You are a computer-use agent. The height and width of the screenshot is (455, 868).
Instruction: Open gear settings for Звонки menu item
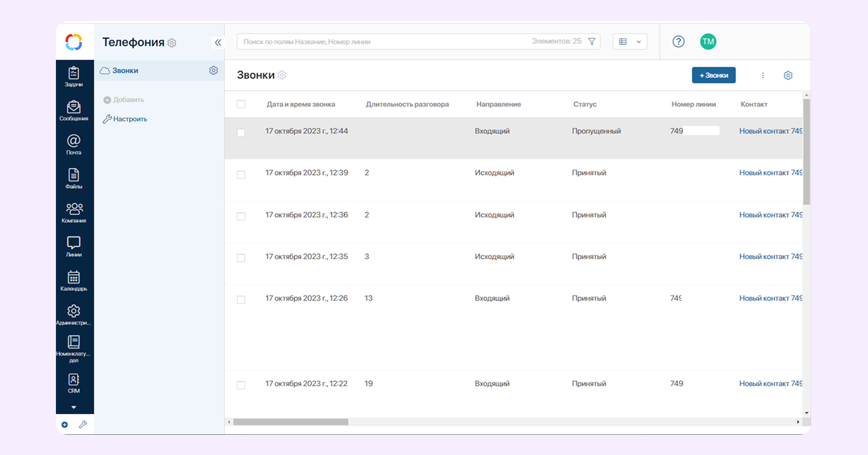(214, 70)
